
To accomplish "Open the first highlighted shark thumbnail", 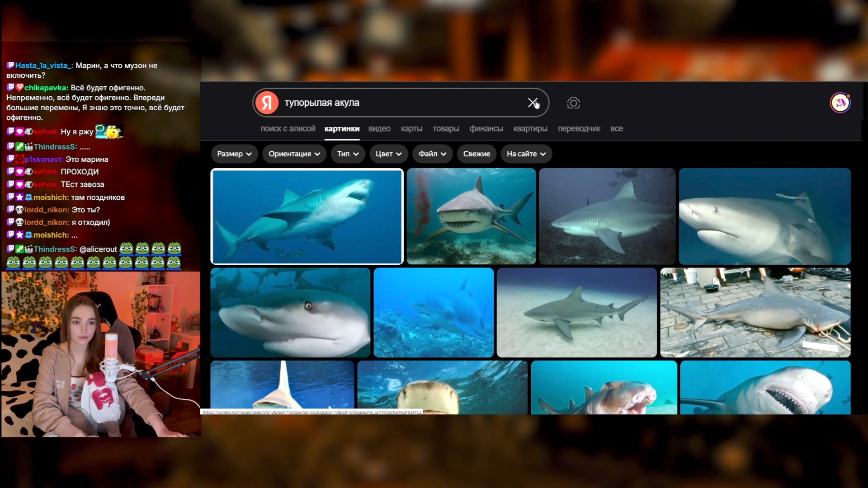I will tap(307, 216).
